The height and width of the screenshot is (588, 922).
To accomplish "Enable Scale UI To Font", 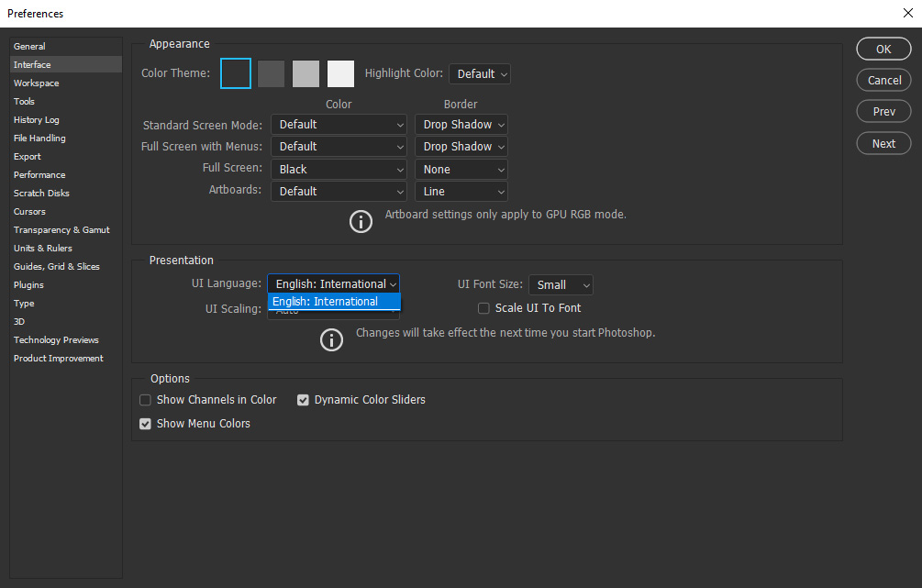I will (x=483, y=308).
